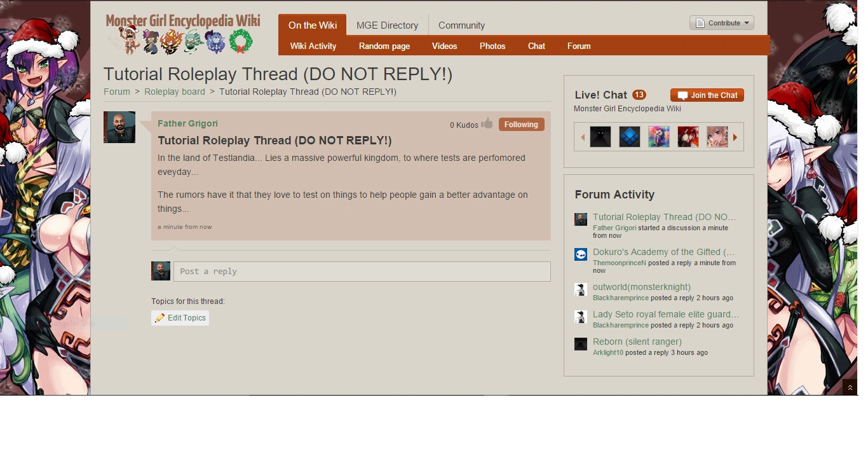
Task: Open the Photos section
Action: pyautogui.click(x=492, y=46)
